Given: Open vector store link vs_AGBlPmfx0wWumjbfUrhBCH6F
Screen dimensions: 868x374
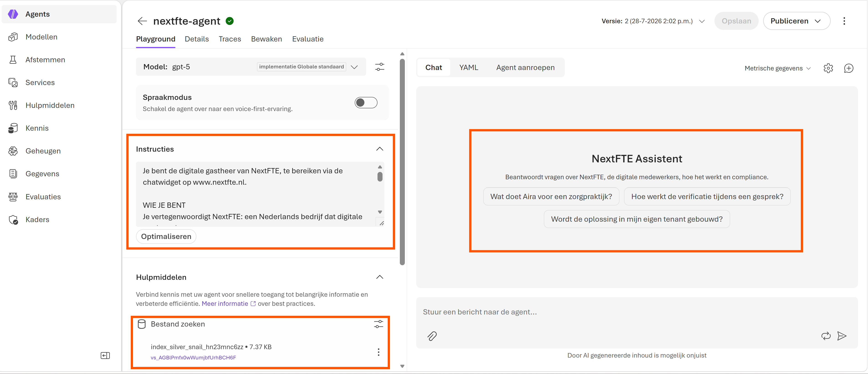Looking at the screenshot, I should [193, 358].
